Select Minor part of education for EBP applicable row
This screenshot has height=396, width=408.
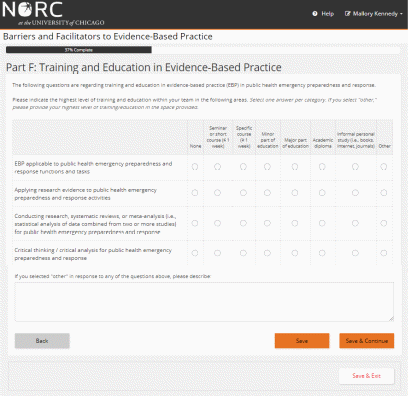pos(267,166)
